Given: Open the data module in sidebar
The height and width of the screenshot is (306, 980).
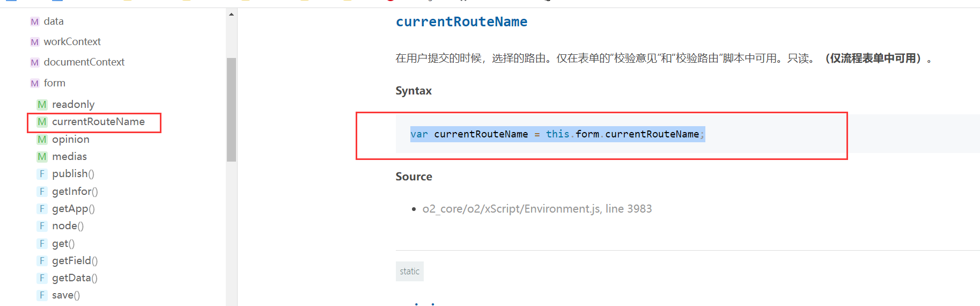Looking at the screenshot, I should coord(53,21).
